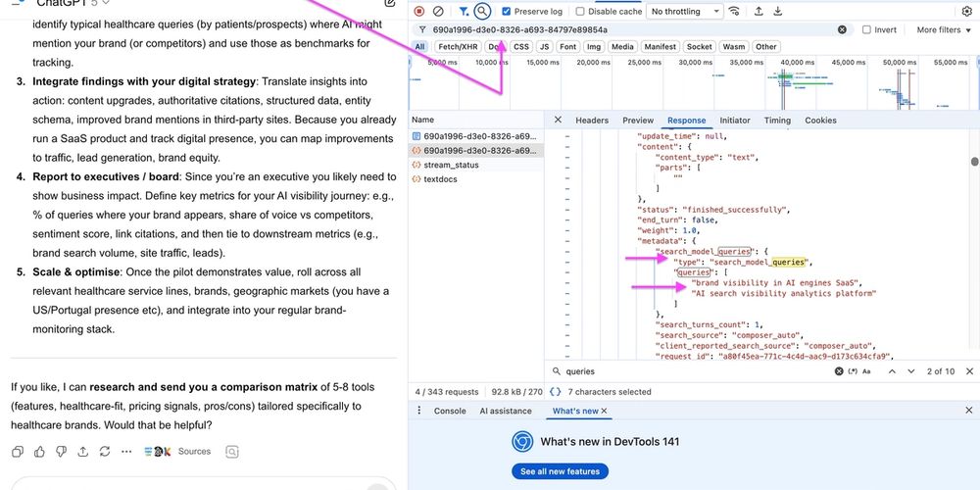Filter requests by Img type
Screen dimensions: 980x490
pyautogui.click(x=594, y=47)
